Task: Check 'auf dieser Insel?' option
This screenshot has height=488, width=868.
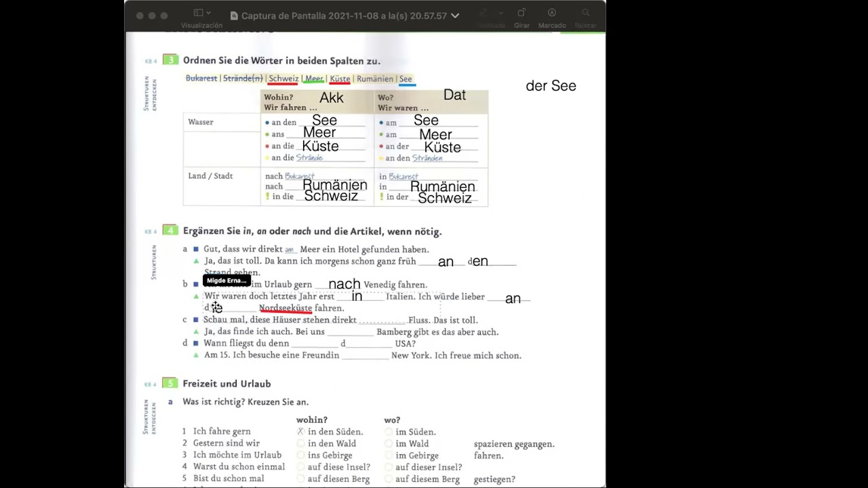Action: [389, 467]
